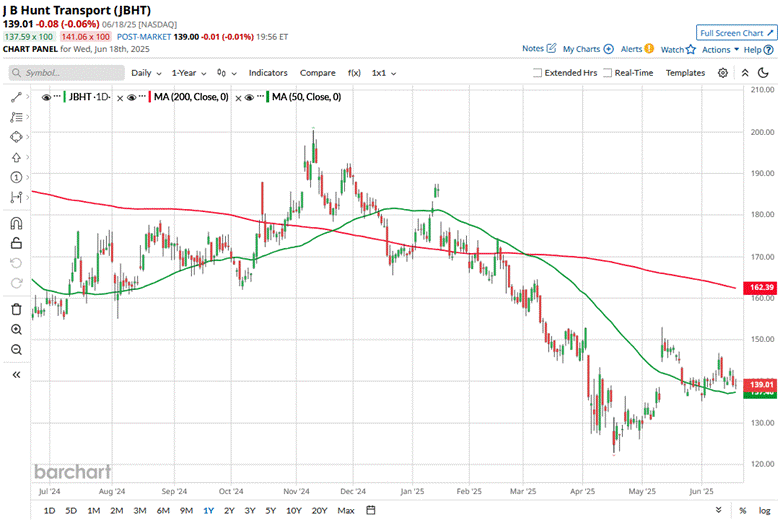Click the redo arrow icon
Screen dimensions: 780x520
pos(16,283)
